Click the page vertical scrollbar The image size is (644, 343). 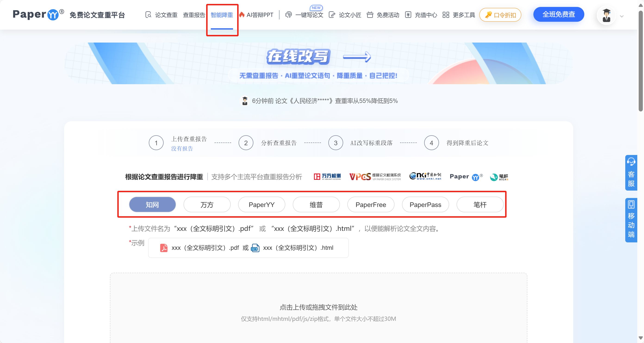click(x=641, y=61)
